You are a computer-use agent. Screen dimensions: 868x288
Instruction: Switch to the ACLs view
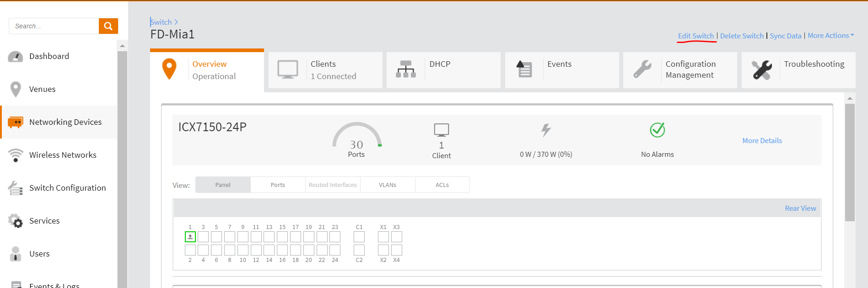(442, 185)
